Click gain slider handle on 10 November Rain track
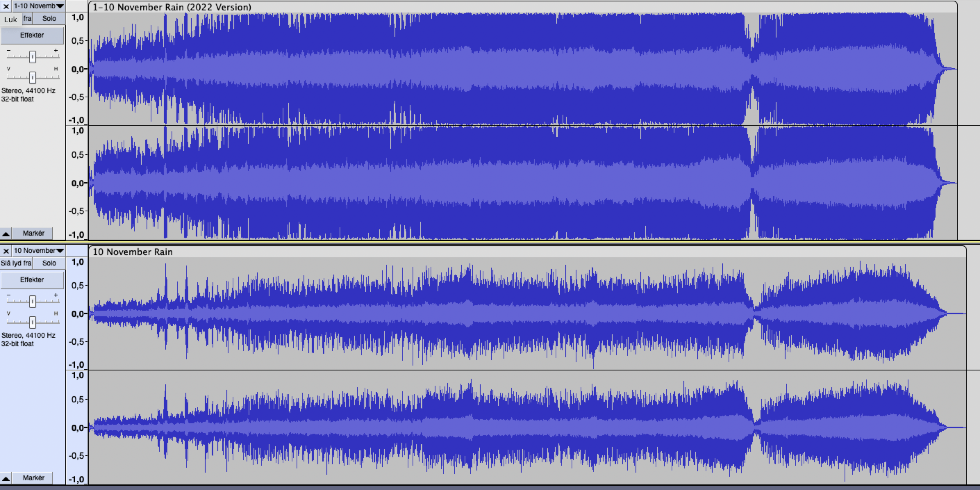 click(x=33, y=302)
